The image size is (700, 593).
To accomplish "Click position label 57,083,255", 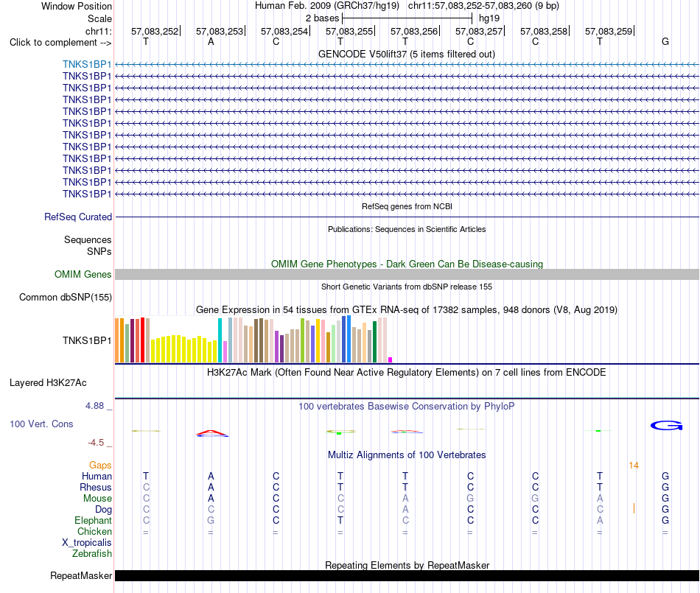I will 349,31.
